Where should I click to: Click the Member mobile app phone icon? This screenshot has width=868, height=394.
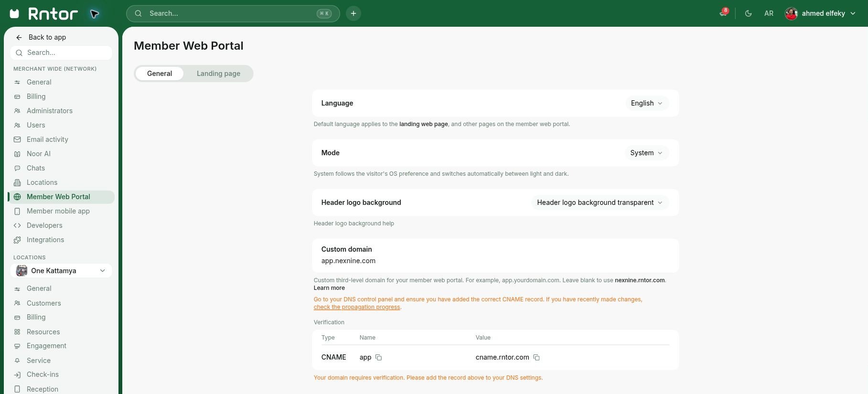[x=17, y=211]
